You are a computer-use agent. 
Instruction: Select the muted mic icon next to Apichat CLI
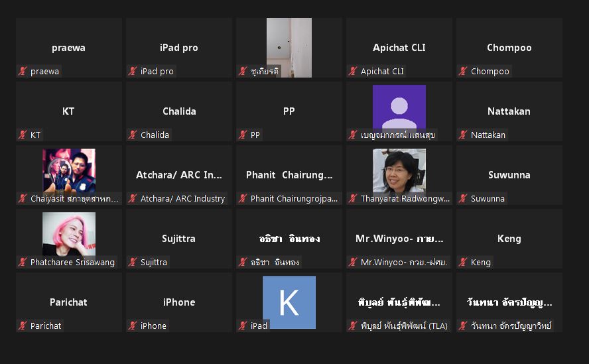(353, 71)
